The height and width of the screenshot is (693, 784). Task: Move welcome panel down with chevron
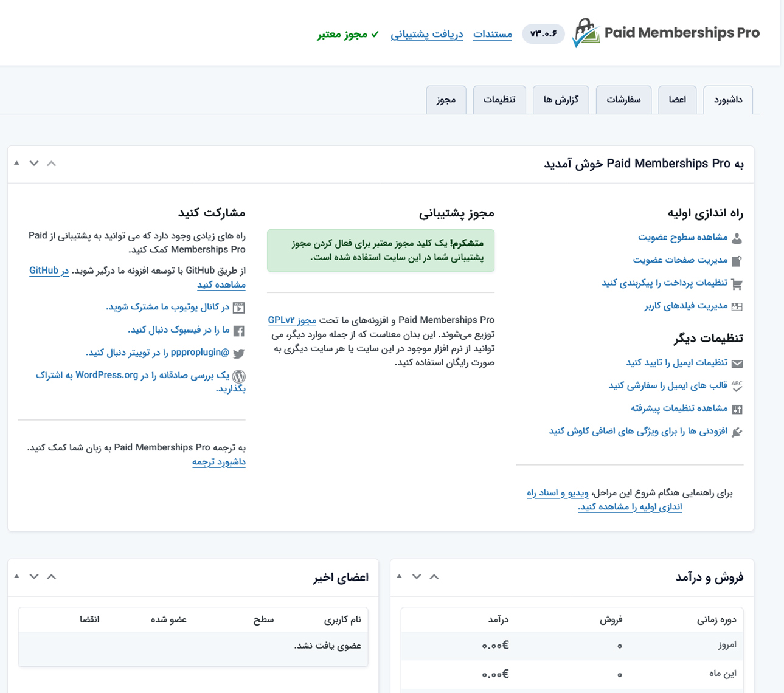[34, 163]
